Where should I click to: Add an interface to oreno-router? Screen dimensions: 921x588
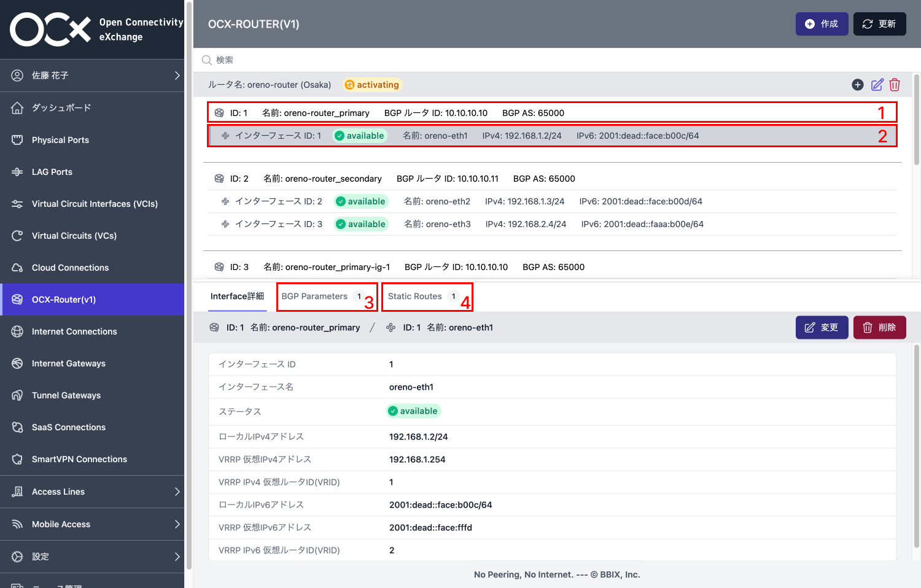coord(858,85)
